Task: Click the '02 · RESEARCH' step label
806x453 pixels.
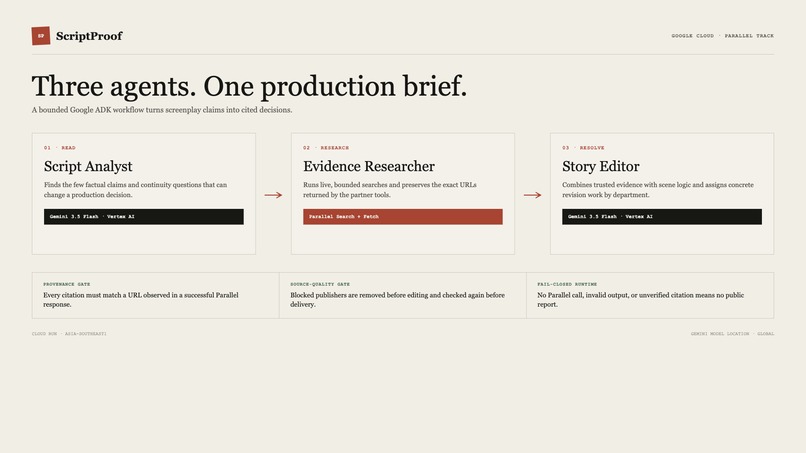Action: (x=326, y=148)
